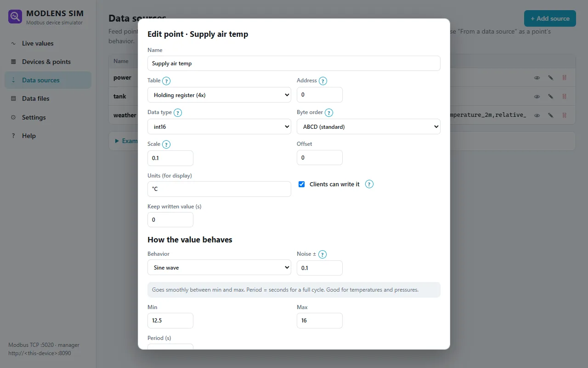Screen dimensions: 588x368
Task: Open the Help page in sidebar
Action: click(48, 136)
